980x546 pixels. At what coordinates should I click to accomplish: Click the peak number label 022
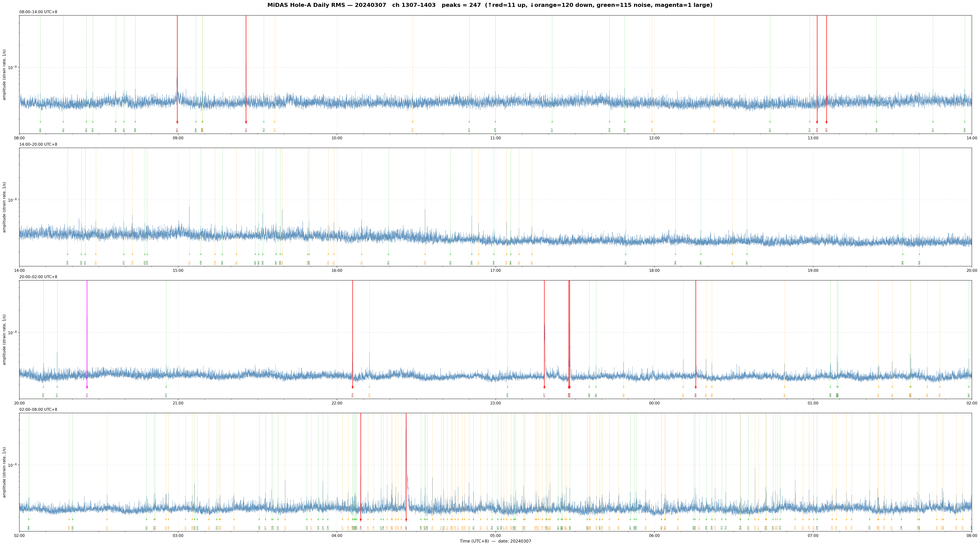[770, 130]
